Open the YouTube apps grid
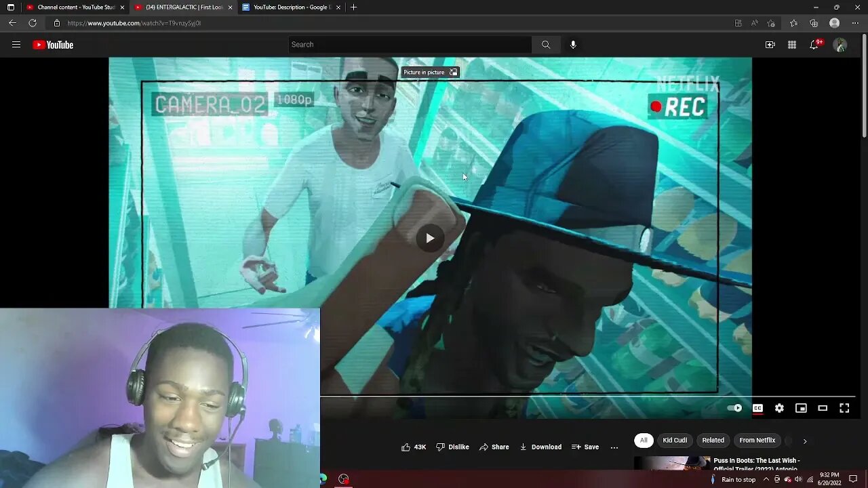Screen dimensions: 868x488 click(792, 45)
